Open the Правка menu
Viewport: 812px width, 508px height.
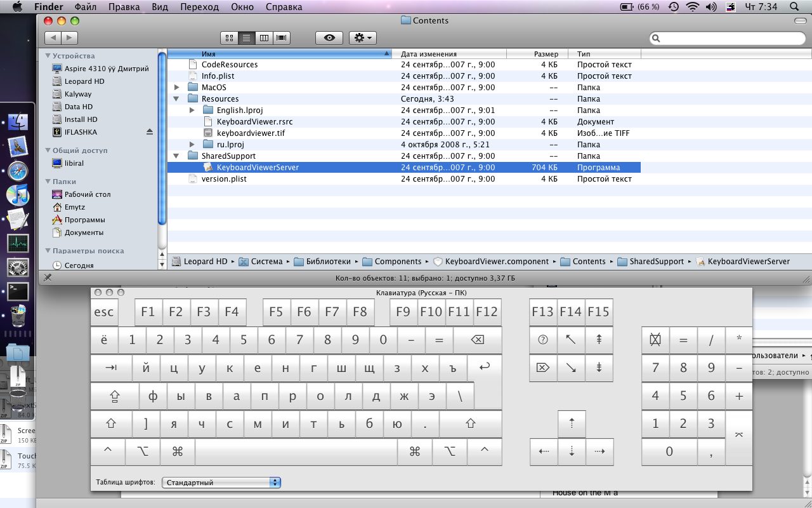pyautogui.click(x=124, y=7)
